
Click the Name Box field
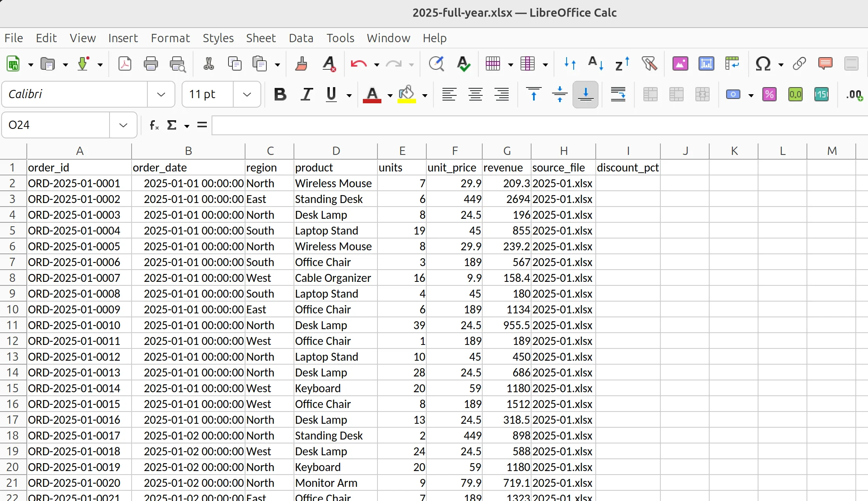coord(56,125)
